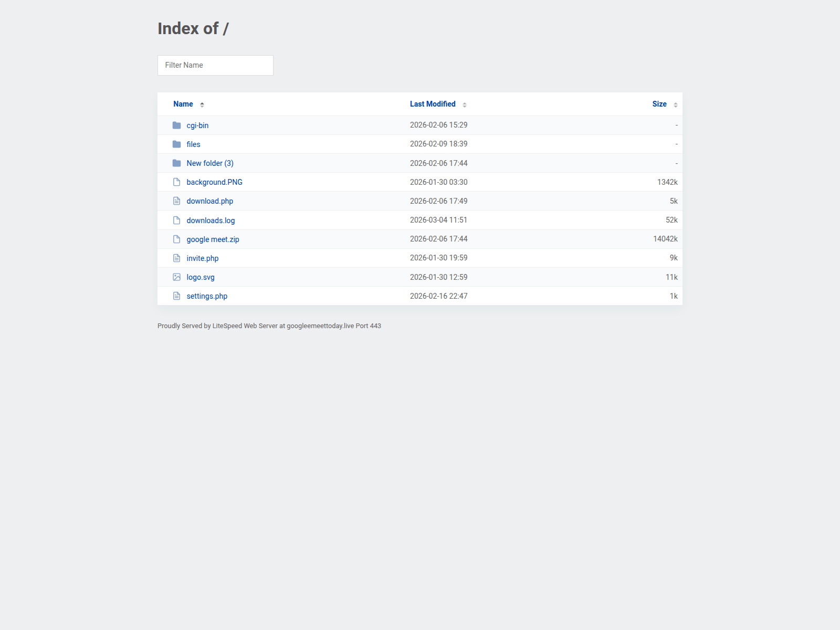Click the cgi-bin folder icon
The width and height of the screenshot is (840, 630).
click(176, 125)
